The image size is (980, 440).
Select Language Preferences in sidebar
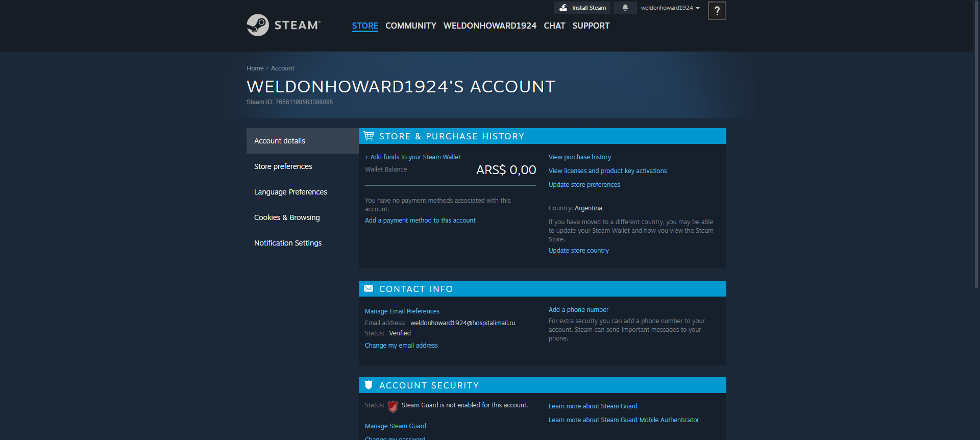tap(303, 192)
